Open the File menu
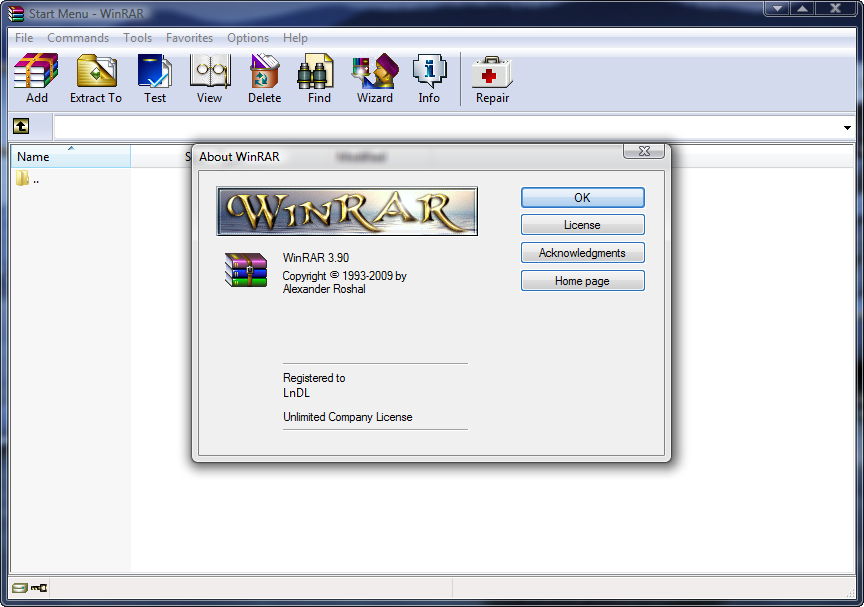Image resolution: width=864 pixels, height=607 pixels. coord(24,37)
